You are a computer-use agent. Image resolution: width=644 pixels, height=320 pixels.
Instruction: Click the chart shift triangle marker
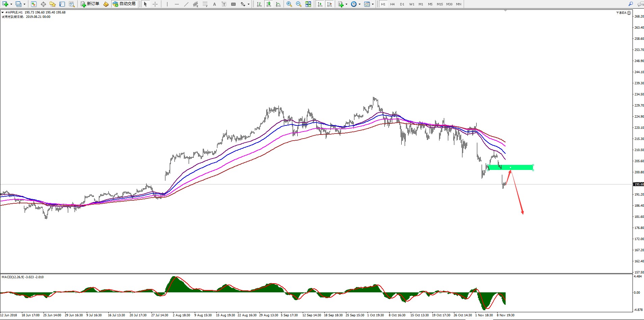click(505, 11)
